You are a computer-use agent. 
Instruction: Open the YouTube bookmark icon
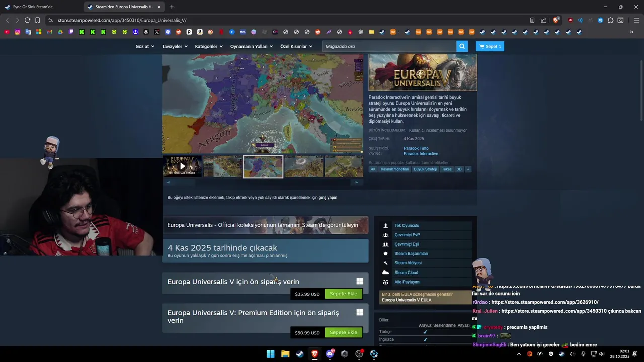[7, 32]
